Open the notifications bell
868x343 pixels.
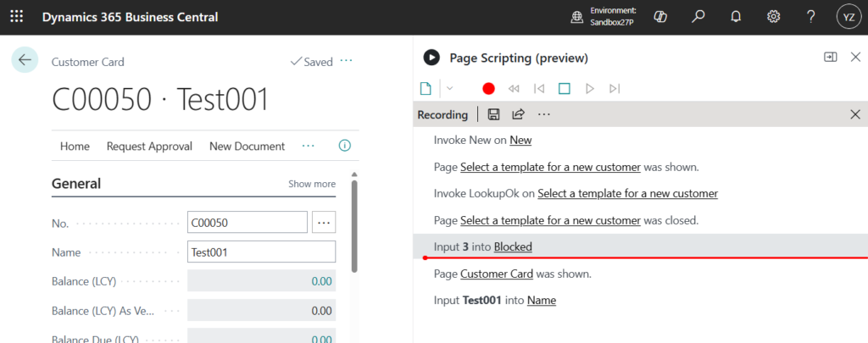click(x=736, y=17)
